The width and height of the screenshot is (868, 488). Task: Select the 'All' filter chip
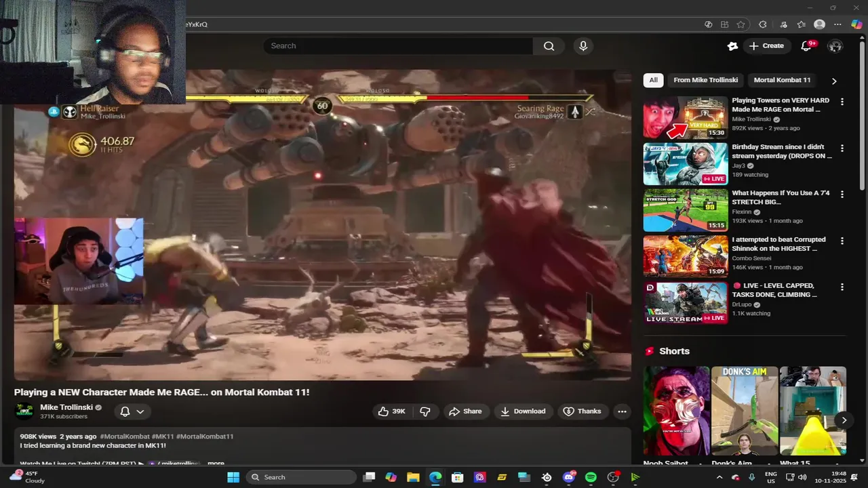(653, 80)
